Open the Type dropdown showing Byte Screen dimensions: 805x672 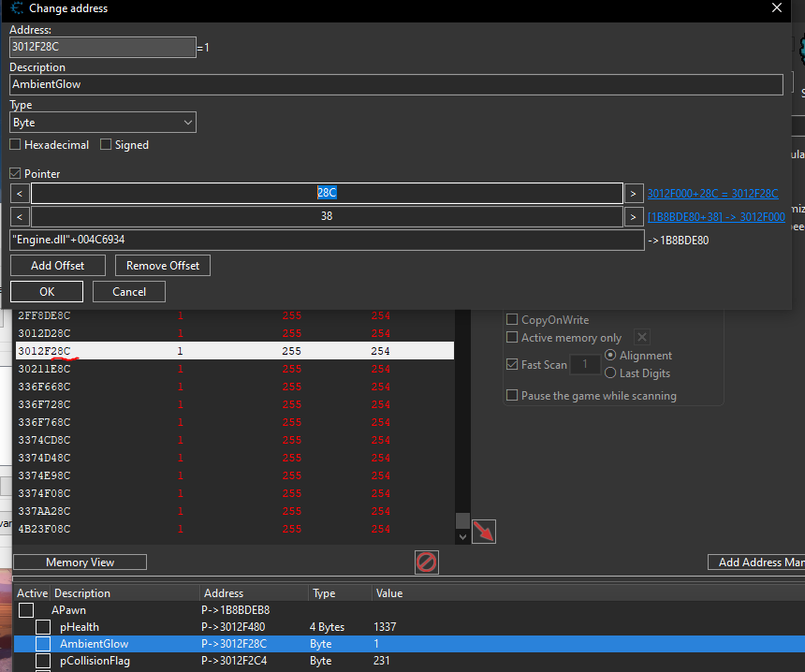coord(103,123)
